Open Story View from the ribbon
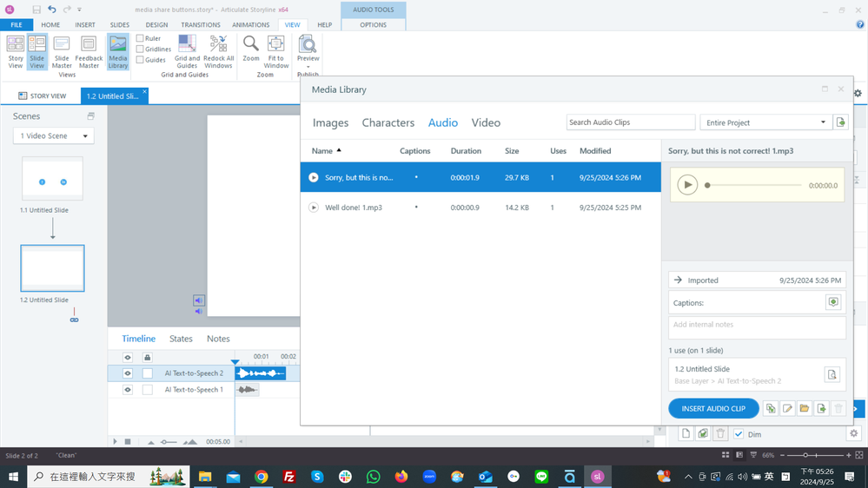 click(x=16, y=52)
